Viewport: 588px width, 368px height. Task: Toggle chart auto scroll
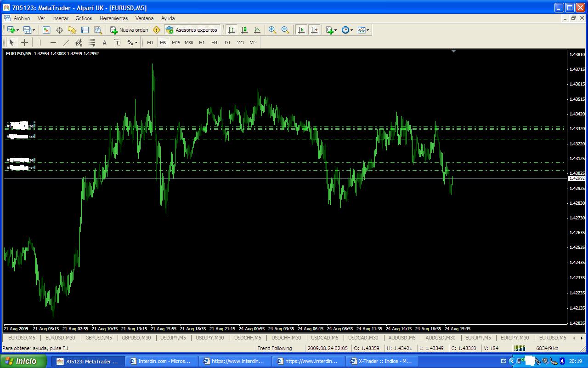click(x=301, y=30)
